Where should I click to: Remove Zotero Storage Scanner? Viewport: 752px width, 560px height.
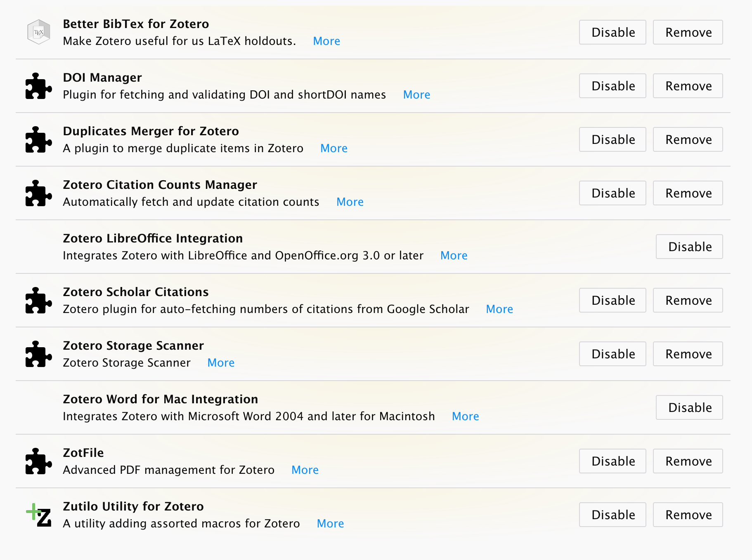click(x=688, y=354)
